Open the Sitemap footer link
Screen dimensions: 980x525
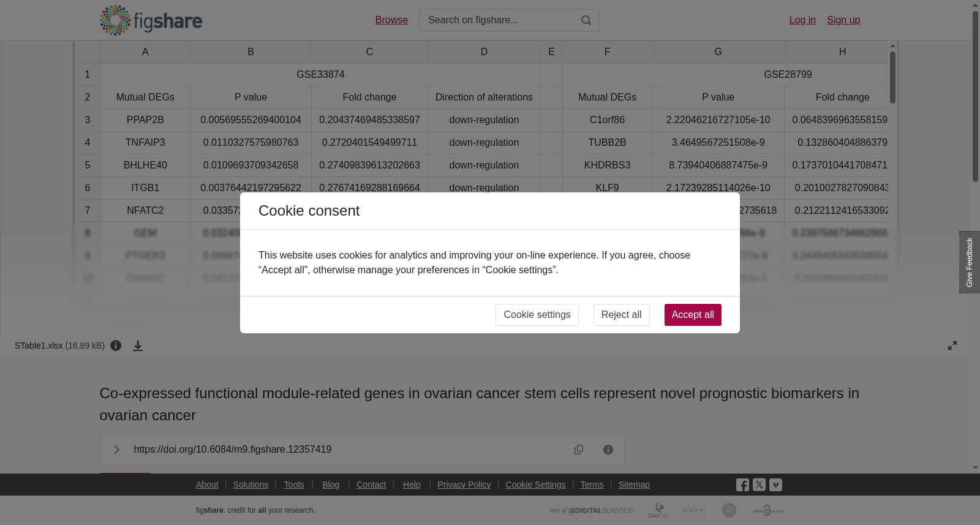point(634,485)
